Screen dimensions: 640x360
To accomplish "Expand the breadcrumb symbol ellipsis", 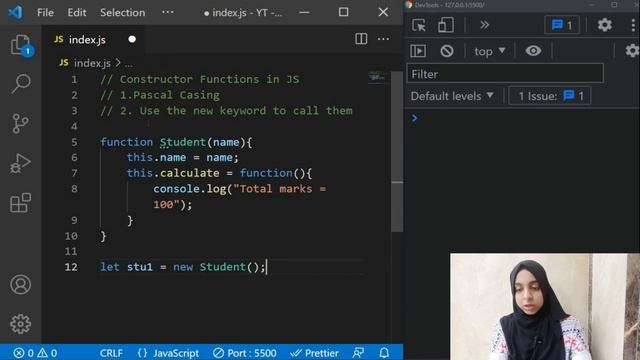I will coord(129,64).
